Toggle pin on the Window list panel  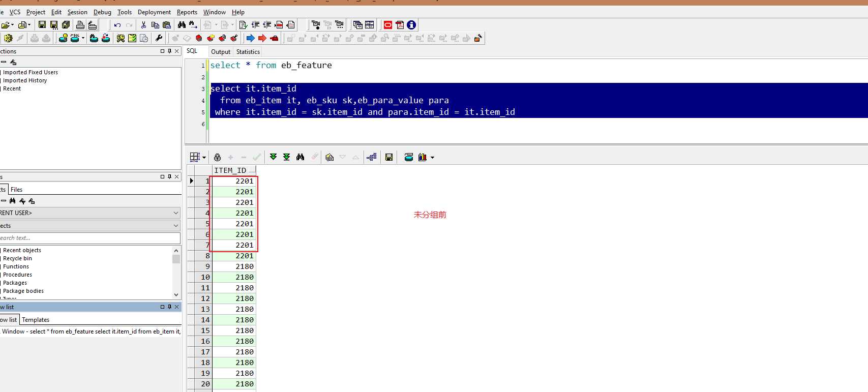pyautogui.click(x=169, y=307)
